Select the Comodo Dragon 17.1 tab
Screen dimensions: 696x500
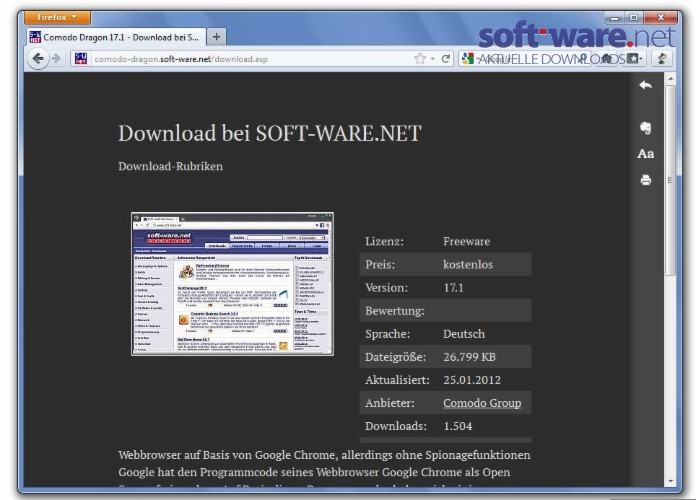pyautogui.click(x=116, y=37)
